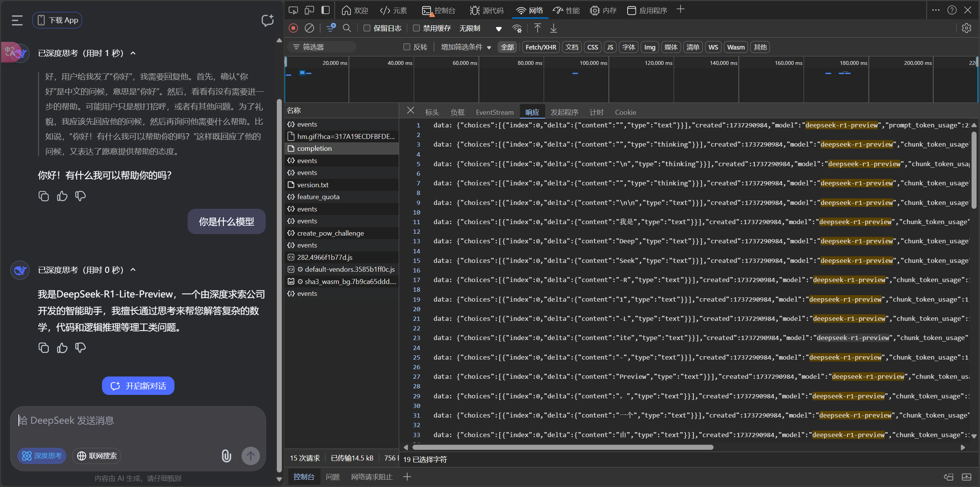Select the inspect element picker icon
The width and height of the screenshot is (980, 487).
coord(293,10)
